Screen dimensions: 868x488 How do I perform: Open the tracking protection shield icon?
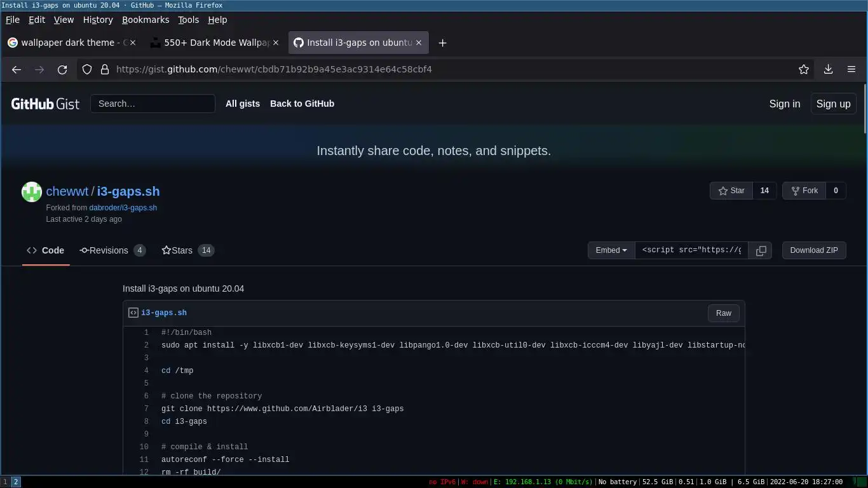click(x=87, y=69)
